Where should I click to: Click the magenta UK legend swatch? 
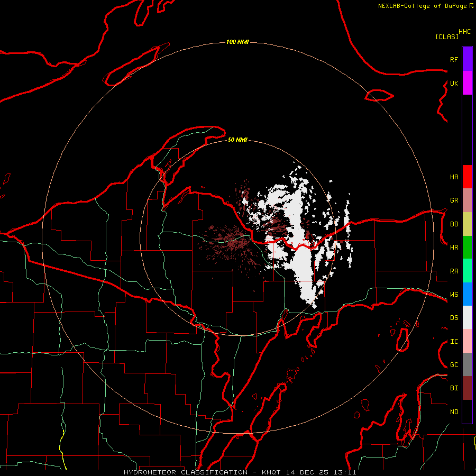[467, 83]
